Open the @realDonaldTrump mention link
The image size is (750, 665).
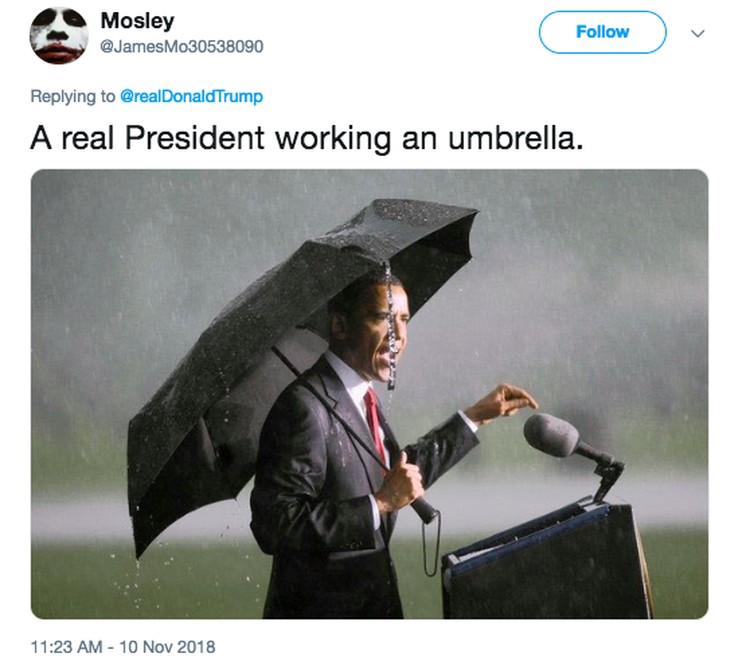pyautogui.click(x=191, y=96)
